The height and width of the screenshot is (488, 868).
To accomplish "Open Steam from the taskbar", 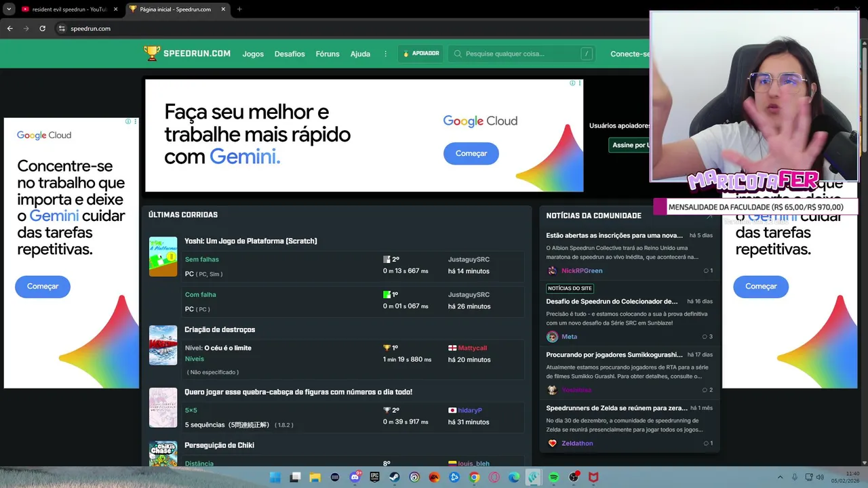I will (x=394, y=477).
